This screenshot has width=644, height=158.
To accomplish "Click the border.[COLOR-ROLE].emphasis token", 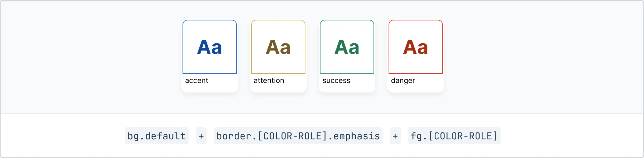I will click(298, 136).
